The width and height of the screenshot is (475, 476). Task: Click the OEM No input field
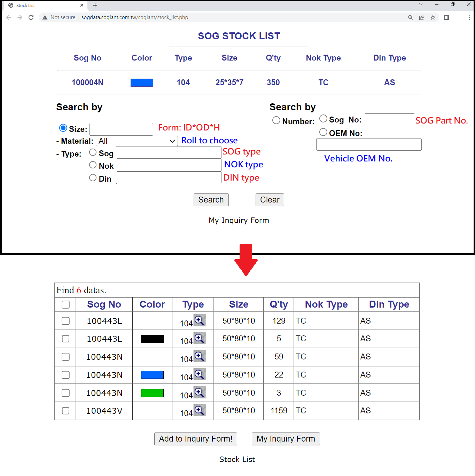369,144
